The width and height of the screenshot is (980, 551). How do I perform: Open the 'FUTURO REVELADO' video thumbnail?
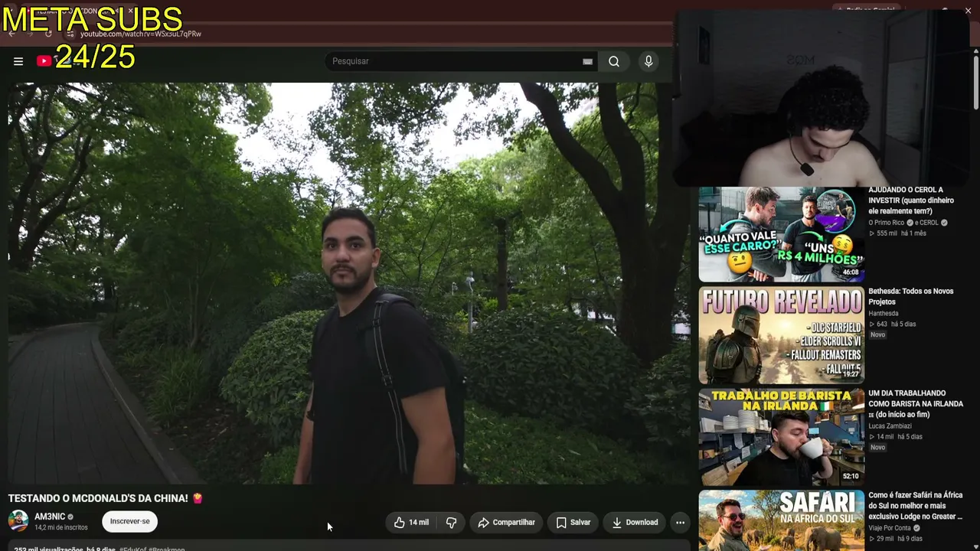tap(781, 335)
